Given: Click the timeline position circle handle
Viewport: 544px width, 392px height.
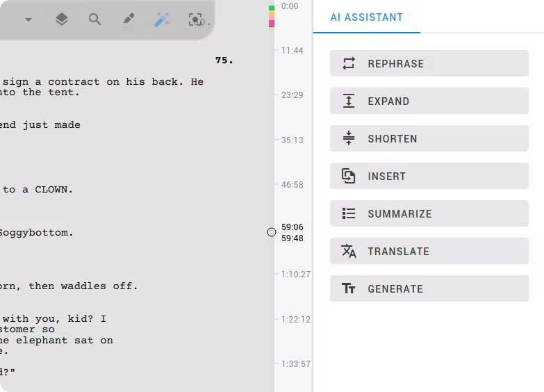Looking at the screenshot, I should click(272, 232).
